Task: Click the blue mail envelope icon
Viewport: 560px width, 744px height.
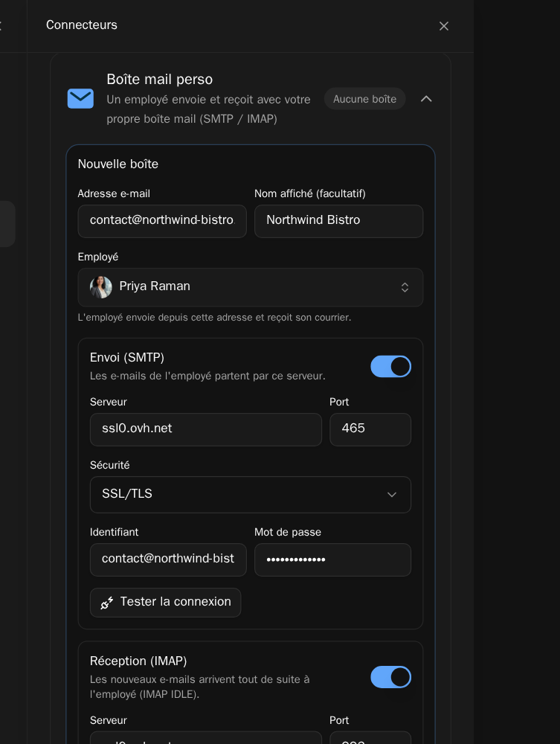Action: point(80,98)
